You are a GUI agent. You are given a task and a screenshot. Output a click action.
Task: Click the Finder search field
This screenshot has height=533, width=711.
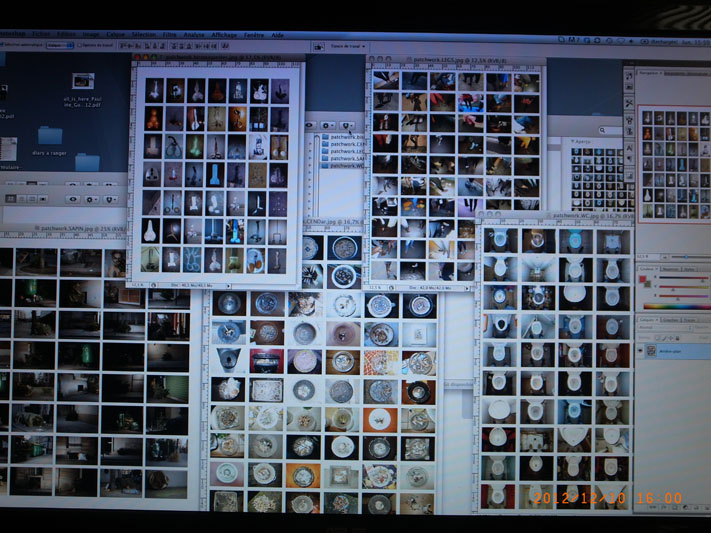[x=610, y=130]
